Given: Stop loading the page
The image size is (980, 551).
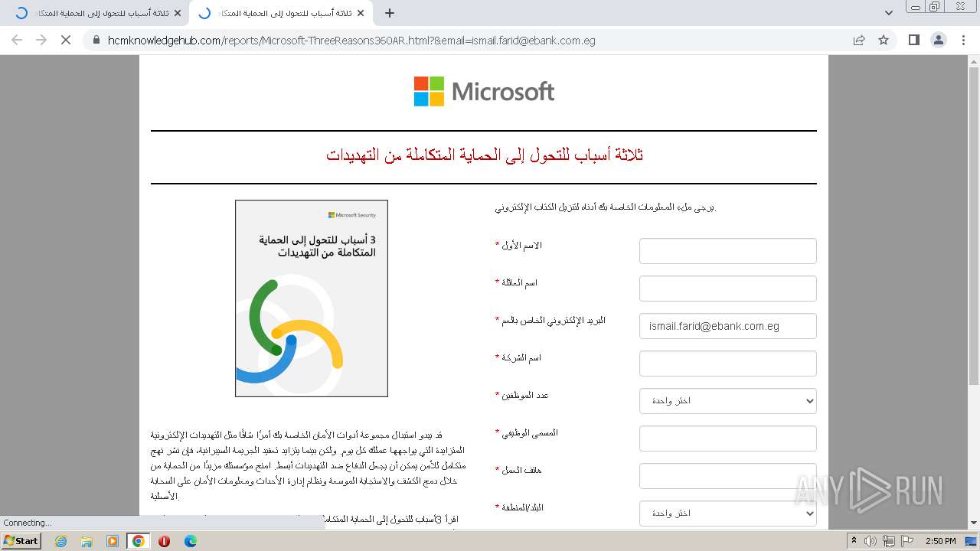Looking at the screenshot, I should pos(66,40).
